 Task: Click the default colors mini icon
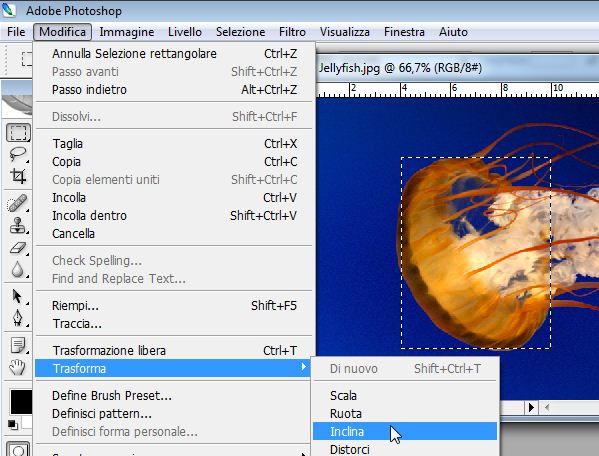coord(13,424)
